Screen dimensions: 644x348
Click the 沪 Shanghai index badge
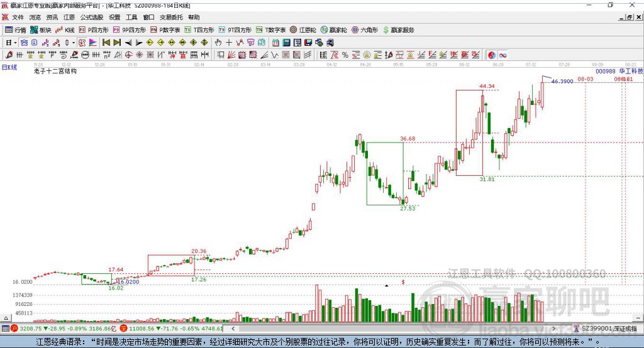[x=14, y=329]
